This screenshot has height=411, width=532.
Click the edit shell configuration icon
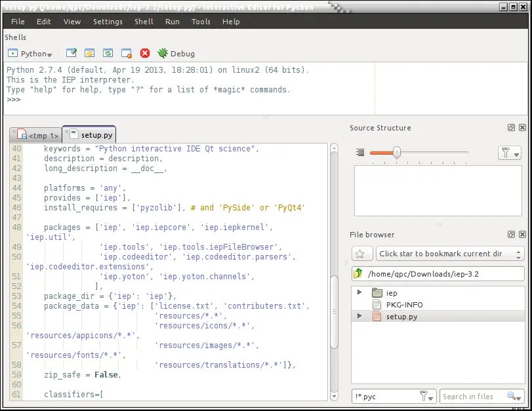point(72,53)
